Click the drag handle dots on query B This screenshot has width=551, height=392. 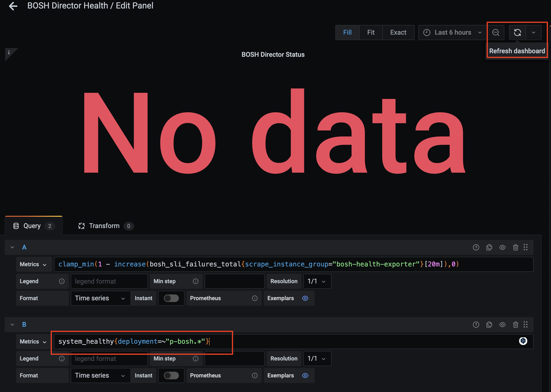pos(525,325)
